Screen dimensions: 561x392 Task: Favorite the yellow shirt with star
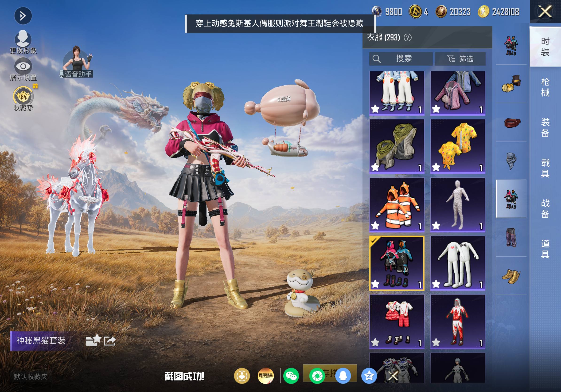436,167
